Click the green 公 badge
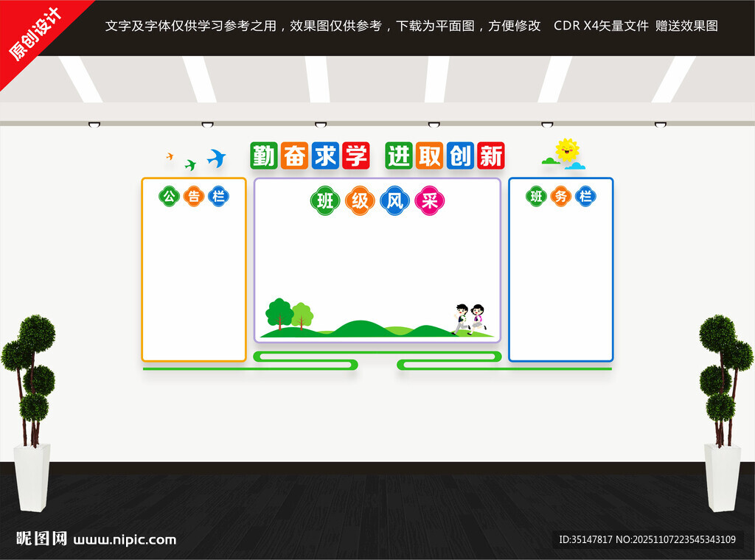755x560 pixels. 169,196
